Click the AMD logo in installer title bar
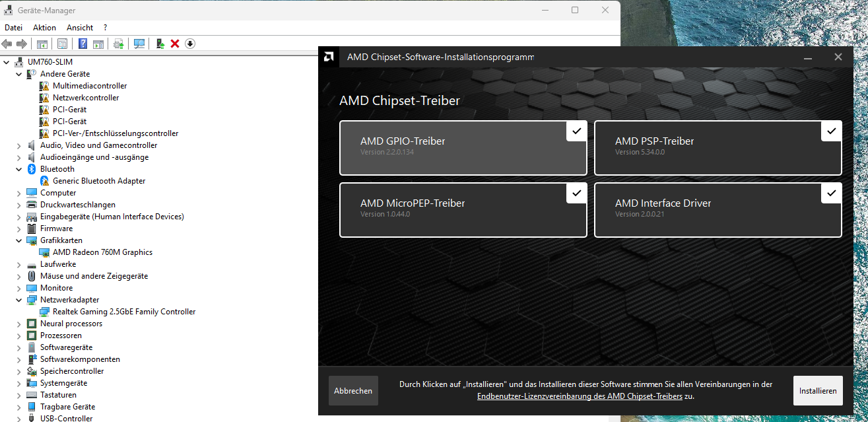The image size is (868, 422). (329, 57)
